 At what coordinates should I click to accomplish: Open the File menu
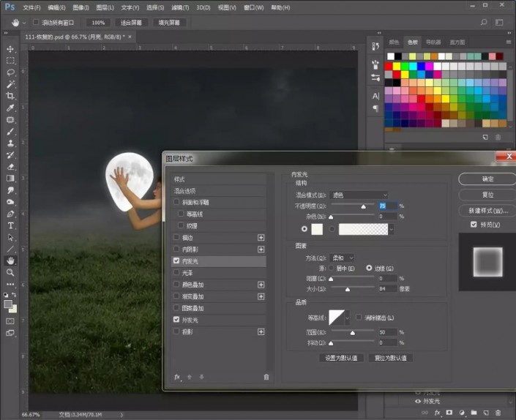point(32,7)
